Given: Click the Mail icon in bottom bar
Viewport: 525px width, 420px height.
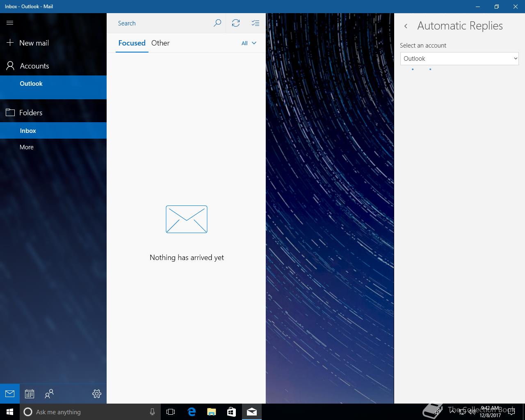Looking at the screenshot, I should click(x=10, y=394).
